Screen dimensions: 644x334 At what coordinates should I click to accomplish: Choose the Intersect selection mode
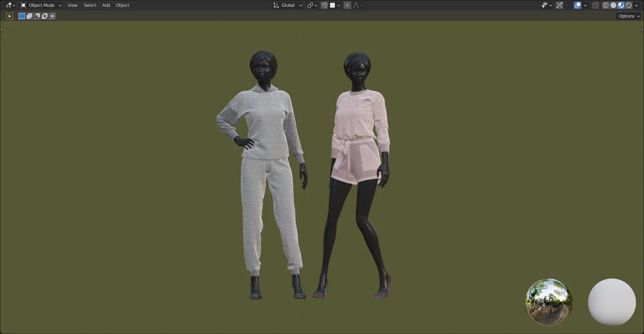[52, 16]
